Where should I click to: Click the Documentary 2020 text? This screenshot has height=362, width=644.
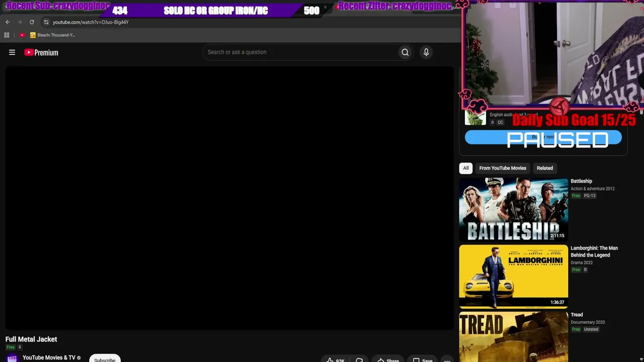tap(588, 322)
